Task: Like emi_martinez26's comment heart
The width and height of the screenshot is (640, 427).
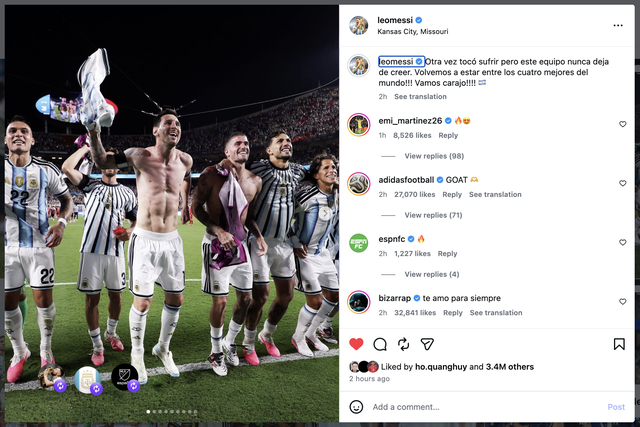Action: (x=622, y=124)
